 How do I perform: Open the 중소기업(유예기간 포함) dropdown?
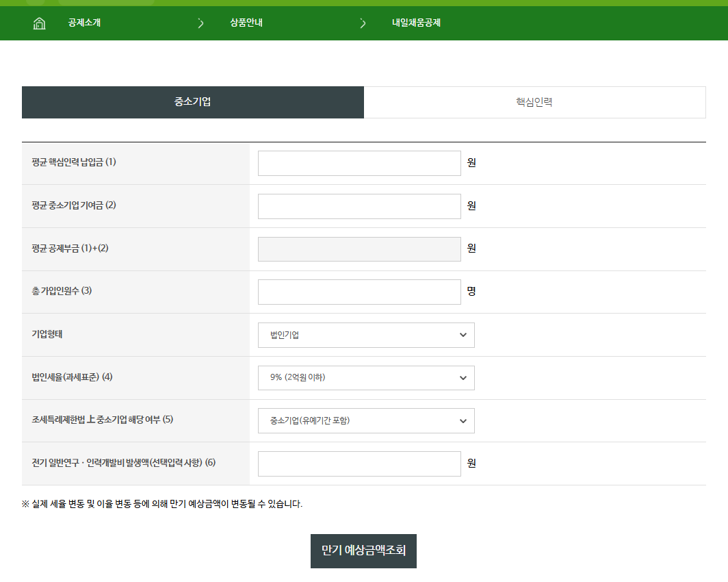(x=366, y=421)
